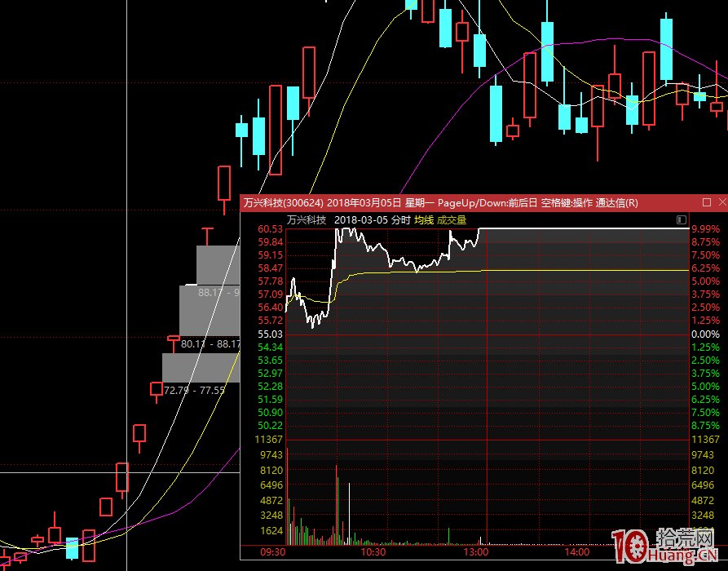
Task: Click the green 5.00% percentage label
Action: pyautogui.click(x=706, y=386)
